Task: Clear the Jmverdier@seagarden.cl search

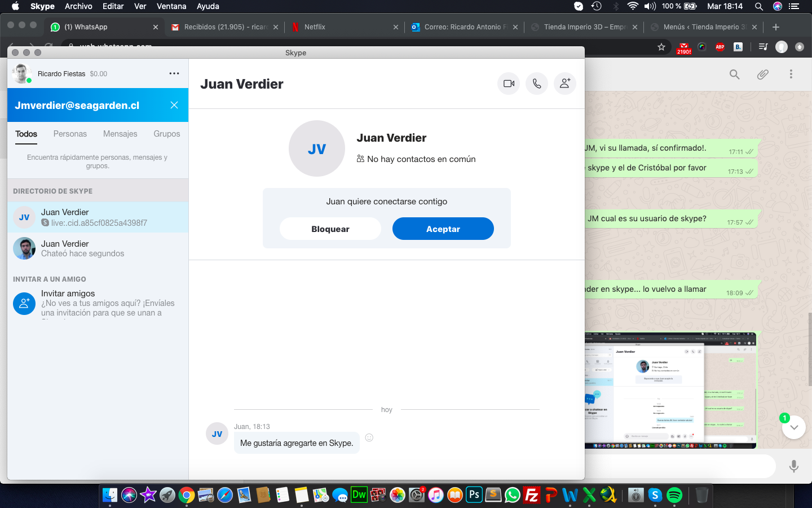Action: click(174, 105)
